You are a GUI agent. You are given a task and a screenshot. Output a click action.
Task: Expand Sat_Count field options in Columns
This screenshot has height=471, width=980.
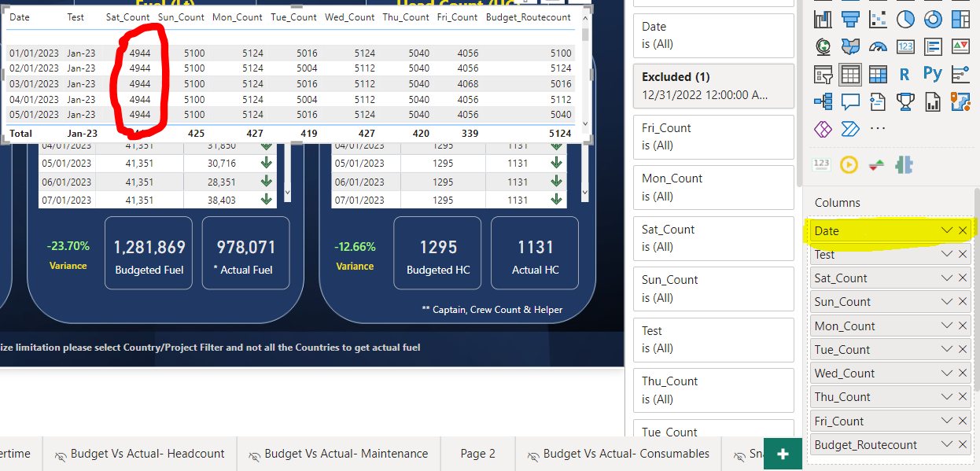pos(947,278)
